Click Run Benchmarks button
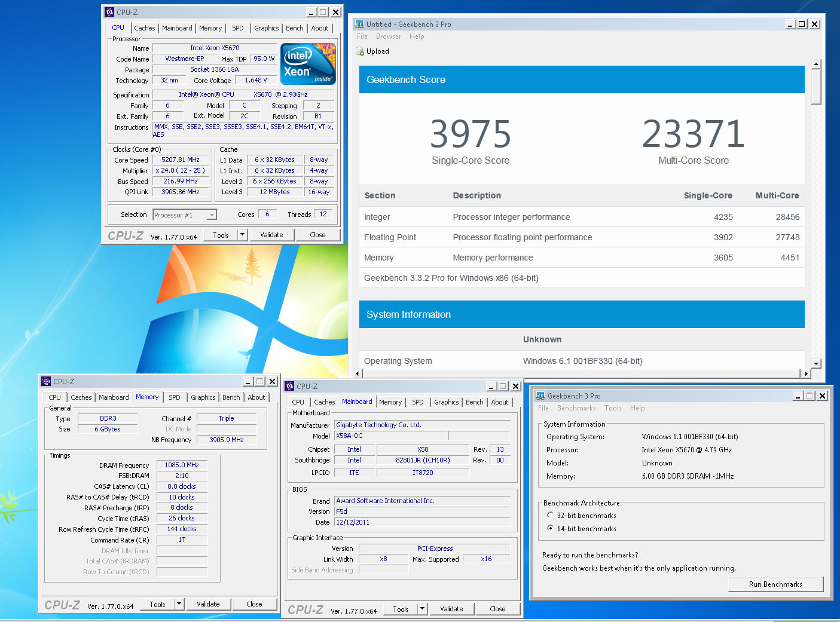Screen dimensions: 840x622 [775, 584]
